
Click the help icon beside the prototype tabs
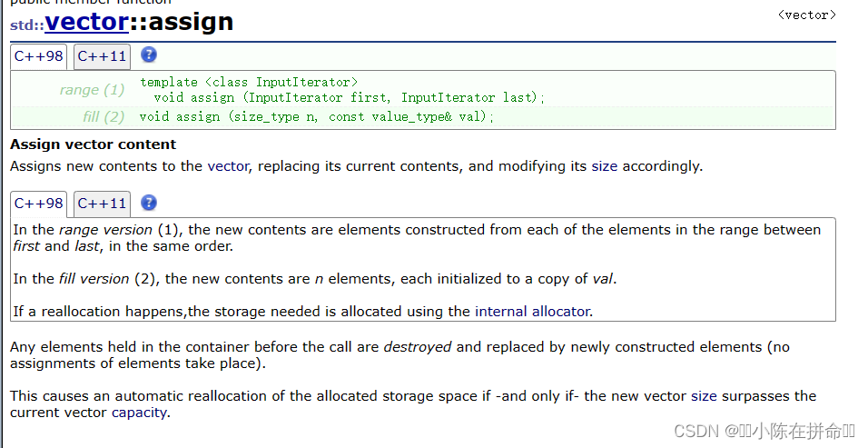tap(149, 55)
